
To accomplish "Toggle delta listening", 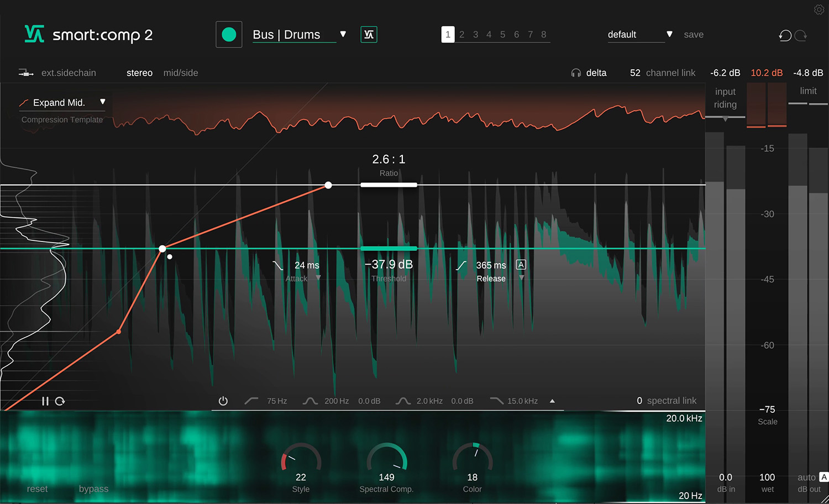I will pyautogui.click(x=596, y=73).
